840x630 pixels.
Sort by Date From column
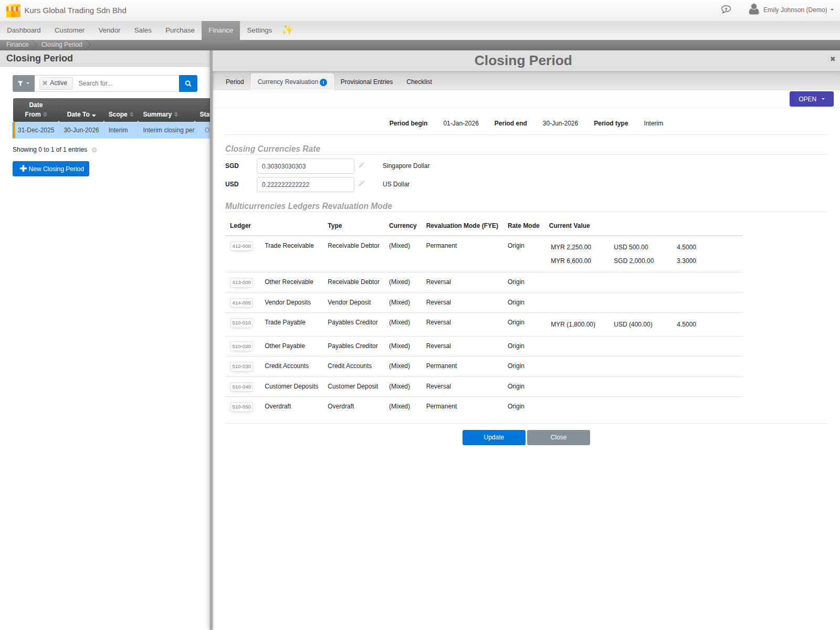click(36, 110)
